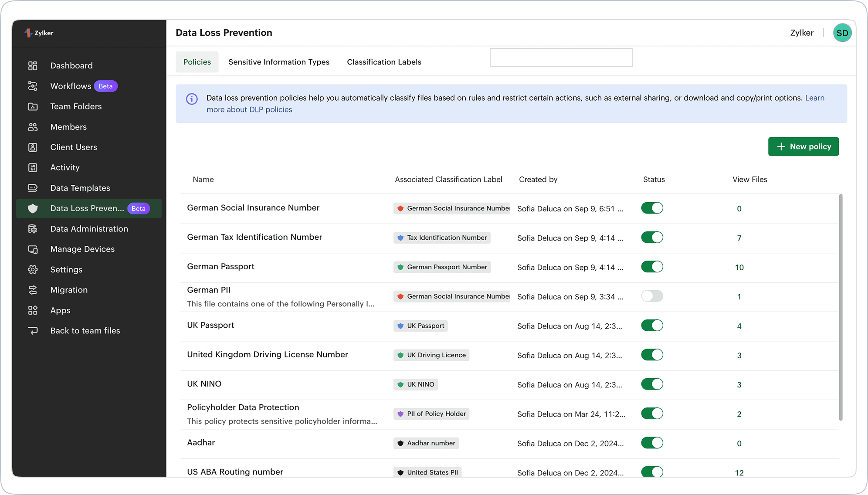Open the Classification Labels tab
868x495 pixels.
(384, 62)
